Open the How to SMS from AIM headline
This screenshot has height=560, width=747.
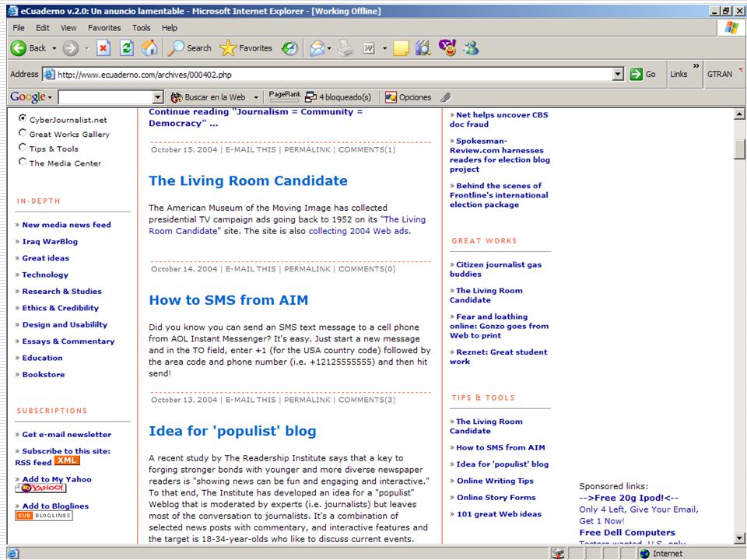(229, 300)
